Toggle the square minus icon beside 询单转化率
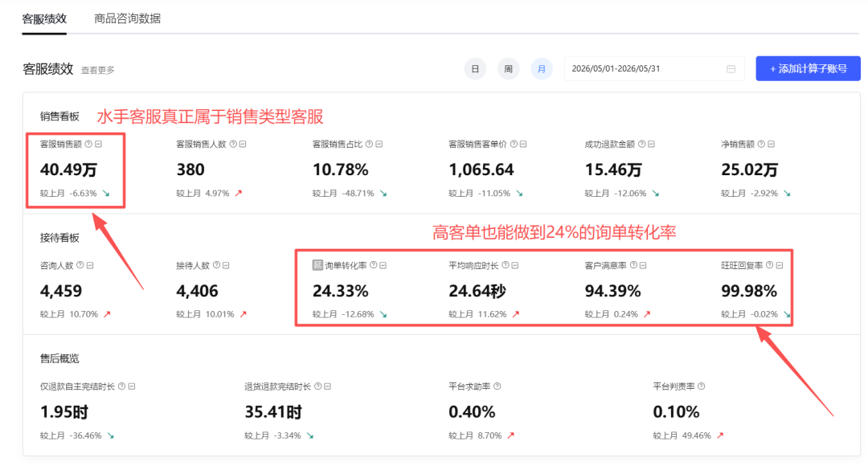868x474 pixels. [383, 265]
